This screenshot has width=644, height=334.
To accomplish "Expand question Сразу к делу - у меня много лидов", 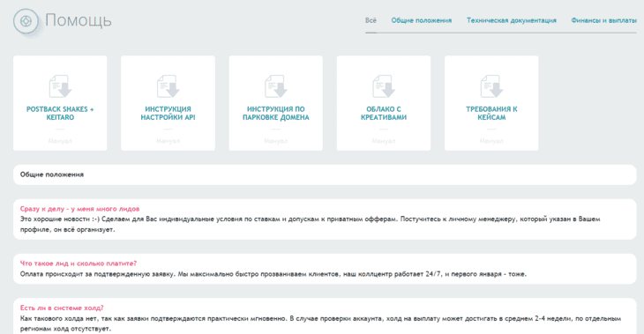I will coord(79,209).
